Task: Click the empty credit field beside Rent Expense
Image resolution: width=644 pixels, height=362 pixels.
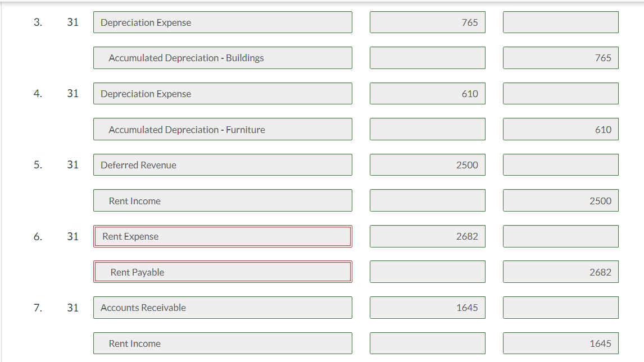Action: (561, 236)
